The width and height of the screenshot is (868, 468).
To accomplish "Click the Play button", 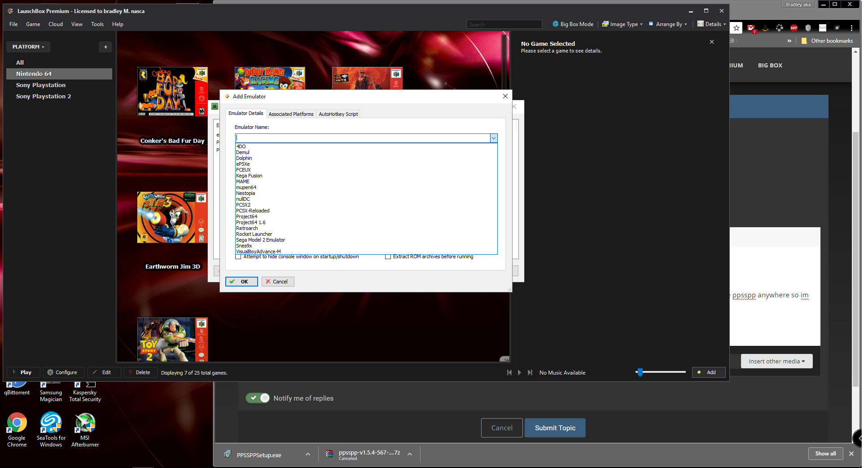I will (x=23, y=372).
